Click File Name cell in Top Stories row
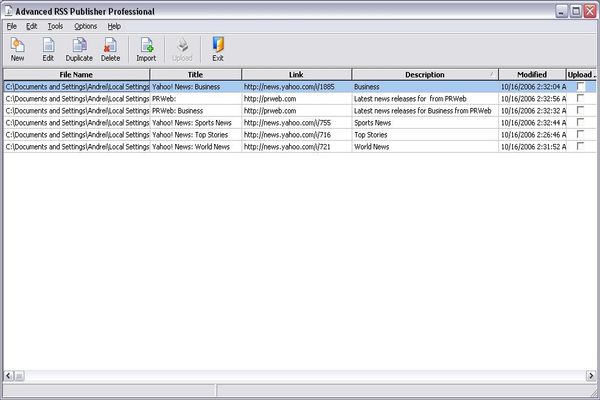Screen dimensions: 600x400 point(77,135)
